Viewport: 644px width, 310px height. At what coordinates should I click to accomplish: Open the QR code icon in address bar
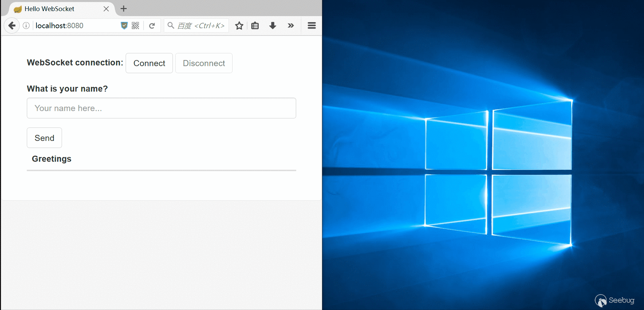135,25
